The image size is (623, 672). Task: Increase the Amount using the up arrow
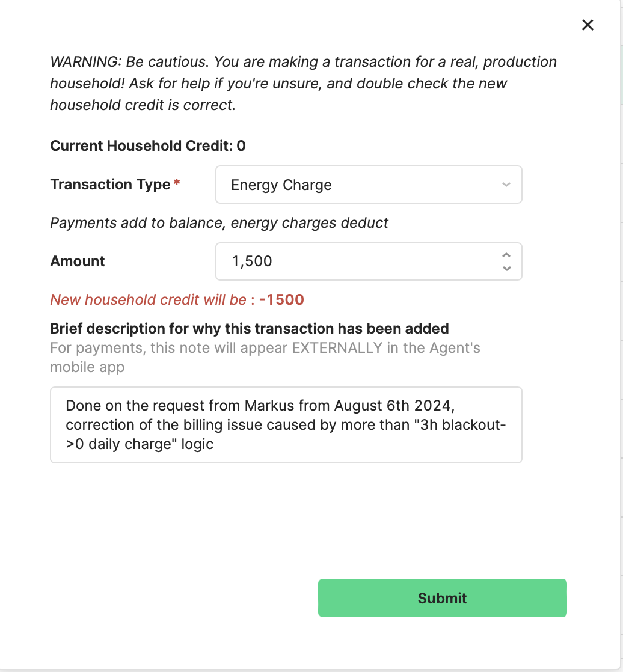coord(506,255)
